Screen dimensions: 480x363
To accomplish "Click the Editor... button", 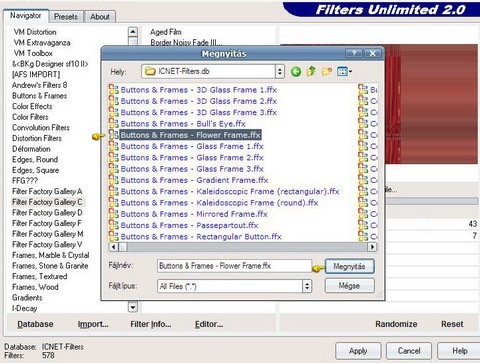I will [x=209, y=324].
